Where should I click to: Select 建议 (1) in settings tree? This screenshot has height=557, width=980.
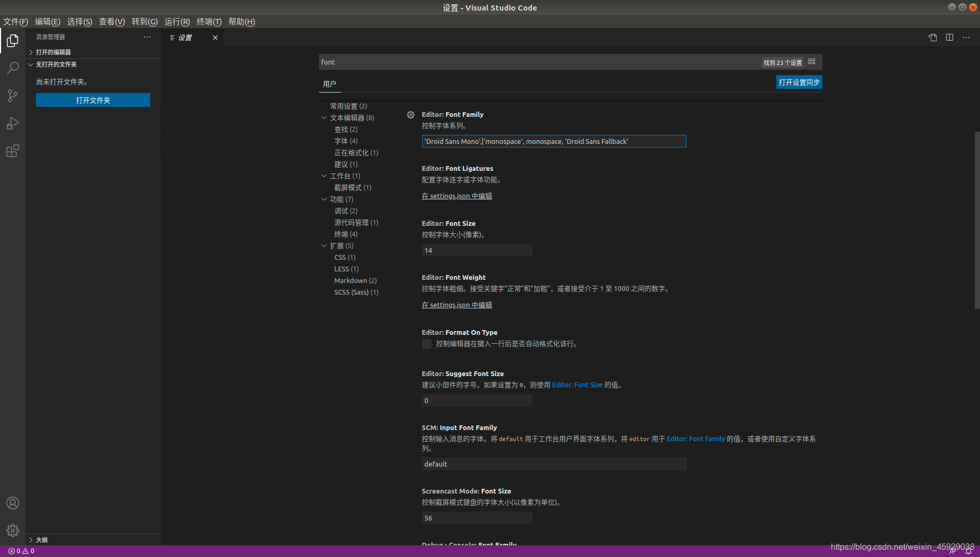[346, 165]
